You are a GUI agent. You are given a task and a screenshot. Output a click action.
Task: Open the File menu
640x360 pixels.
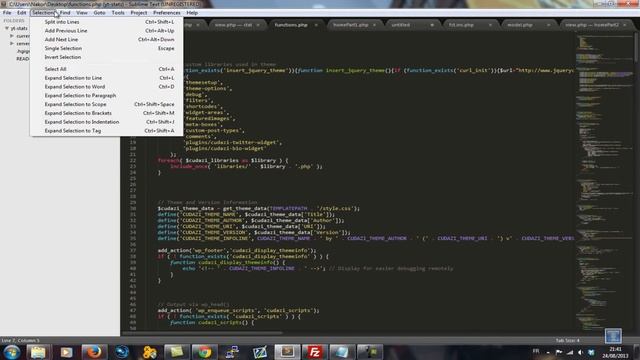click(7, 13)
